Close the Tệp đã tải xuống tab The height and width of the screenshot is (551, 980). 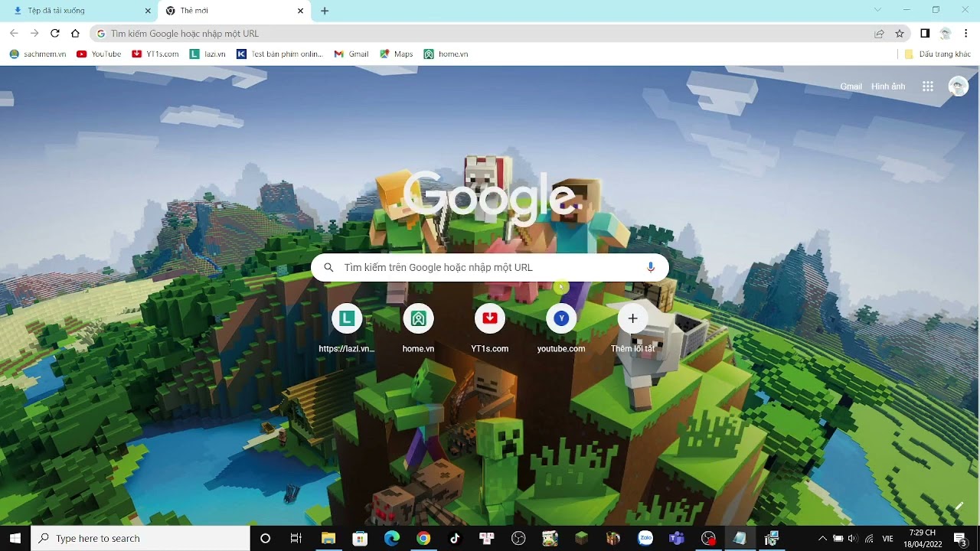tap(147, 11)
